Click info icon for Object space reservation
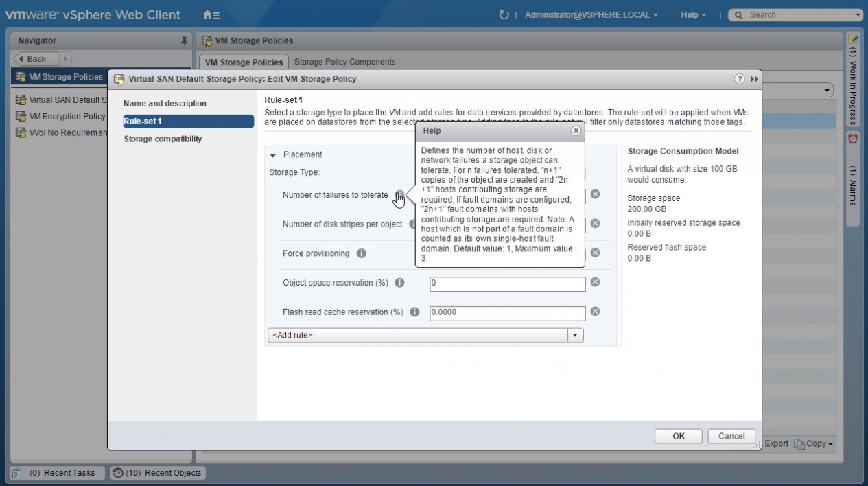Screen dimensions: 868x486 [399, 283]
